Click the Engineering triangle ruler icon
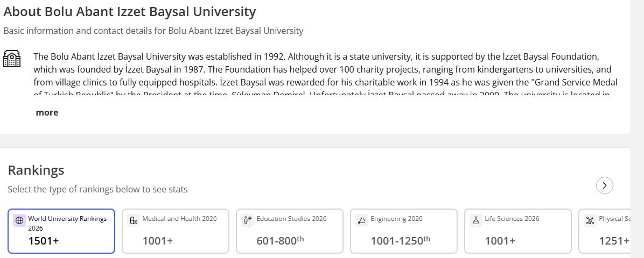The width and height of the screenshot is (644, 258). (x=362, y=220)
